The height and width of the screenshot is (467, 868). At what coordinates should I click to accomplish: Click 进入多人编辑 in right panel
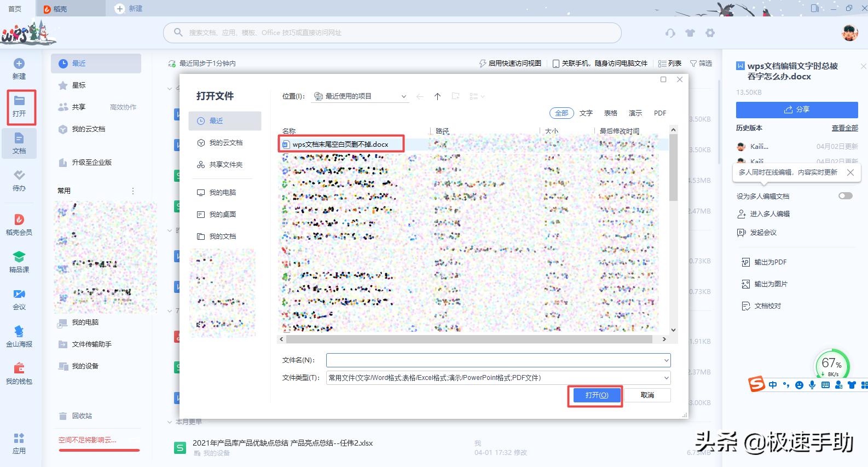tap(763, 214)
